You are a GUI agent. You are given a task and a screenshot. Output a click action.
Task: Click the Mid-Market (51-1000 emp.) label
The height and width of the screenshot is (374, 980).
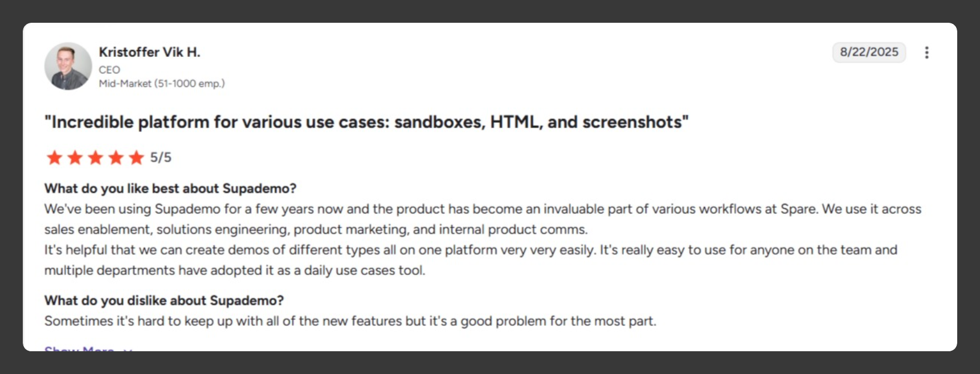[162, 84]
